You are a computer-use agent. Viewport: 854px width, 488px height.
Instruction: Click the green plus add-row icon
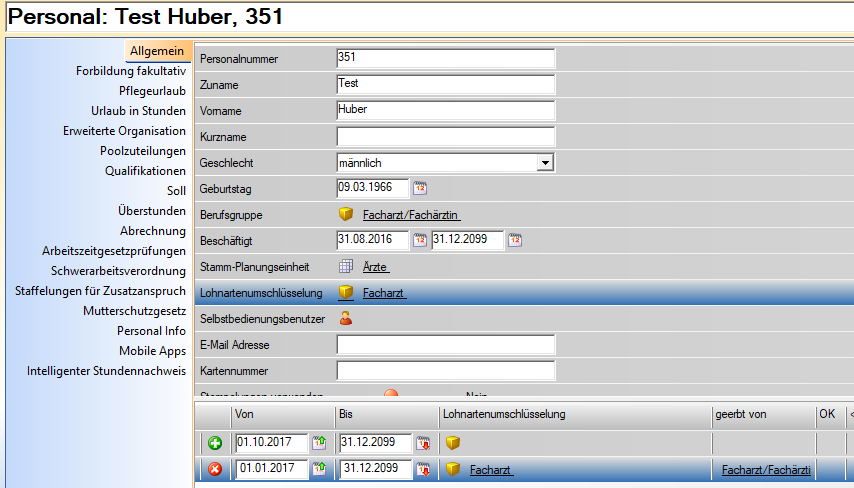[x=215, y=443]
